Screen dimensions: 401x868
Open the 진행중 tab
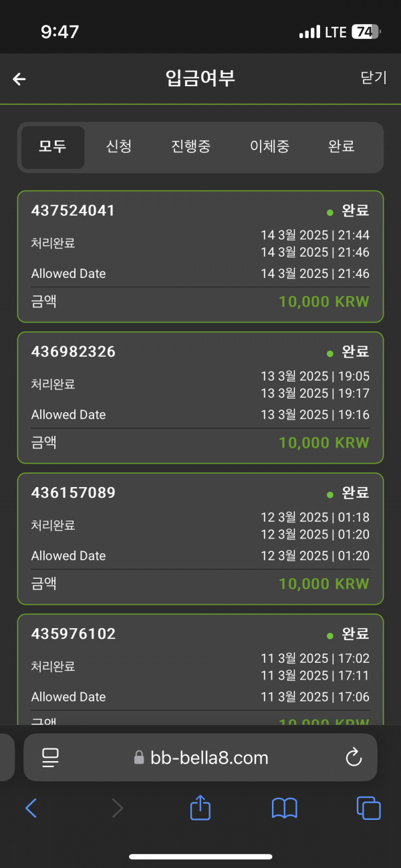(x=190, y=146)
